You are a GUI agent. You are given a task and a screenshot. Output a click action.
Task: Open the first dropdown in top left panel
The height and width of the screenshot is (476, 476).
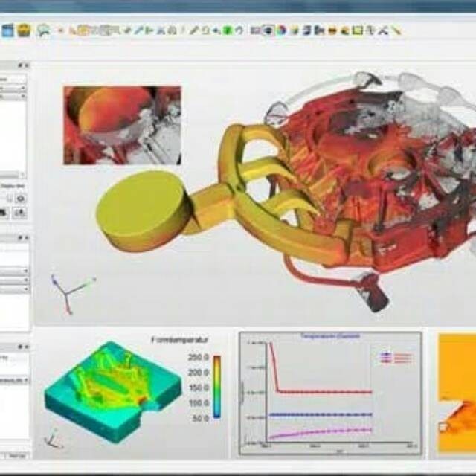coord(13,89)
